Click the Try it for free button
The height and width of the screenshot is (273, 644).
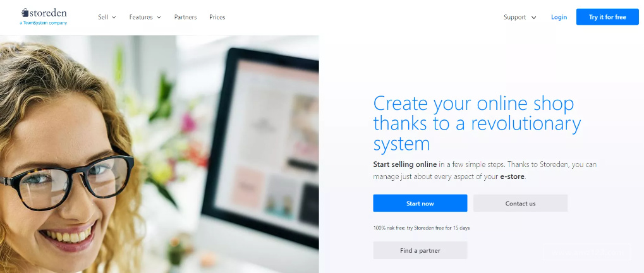point(607,17)
